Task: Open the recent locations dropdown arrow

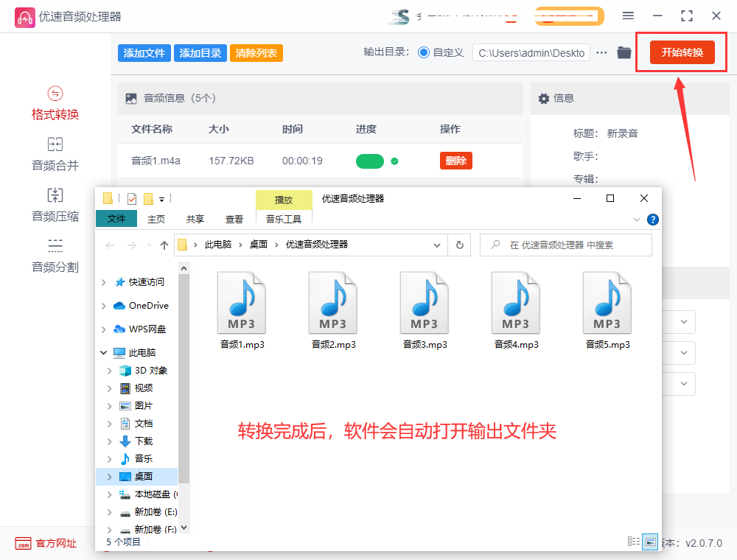Action: (x=149, y=245)
